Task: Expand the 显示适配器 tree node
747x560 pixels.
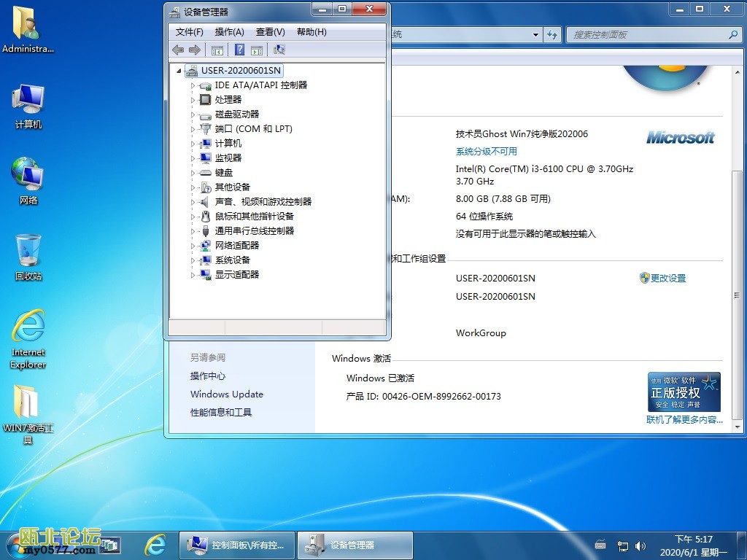Action: 193,275
